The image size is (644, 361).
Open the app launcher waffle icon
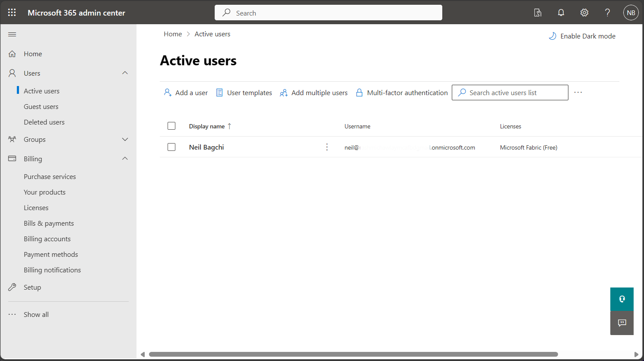[x=12, y=13]
